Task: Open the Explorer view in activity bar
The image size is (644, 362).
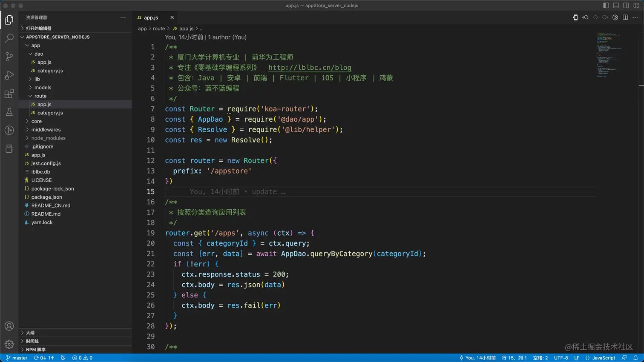Action: pyautogui.click(x=9, y=20)
